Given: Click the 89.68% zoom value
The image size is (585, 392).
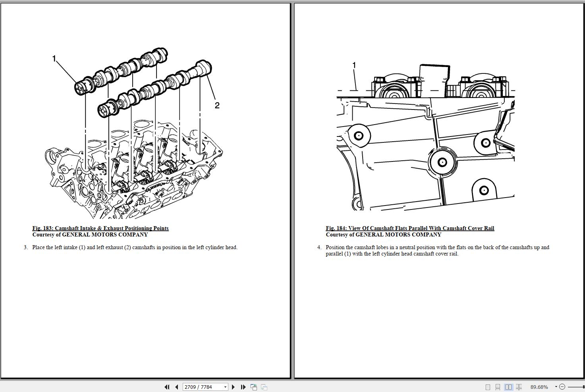Looking at the screenshot, I should click(x=539, y=387).
